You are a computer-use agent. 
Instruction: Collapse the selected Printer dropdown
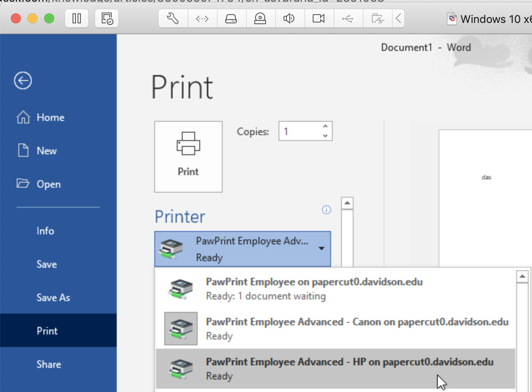[243, 249]
